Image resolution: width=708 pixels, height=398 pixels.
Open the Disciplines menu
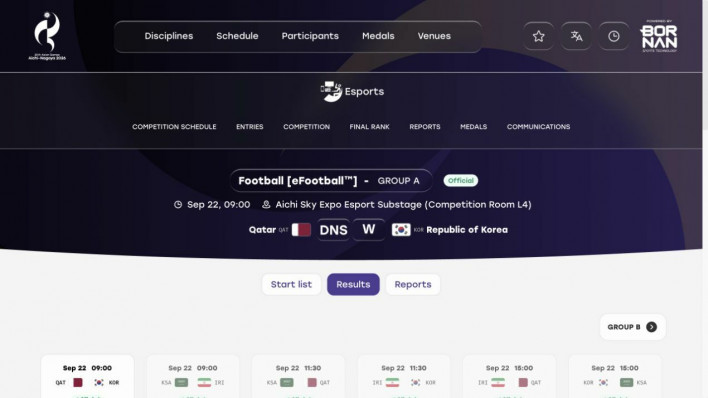coord(168,36)
